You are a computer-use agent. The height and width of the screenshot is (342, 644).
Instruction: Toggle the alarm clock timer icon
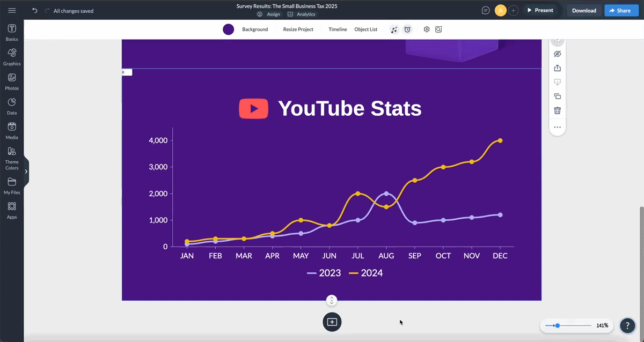(407, 29)
